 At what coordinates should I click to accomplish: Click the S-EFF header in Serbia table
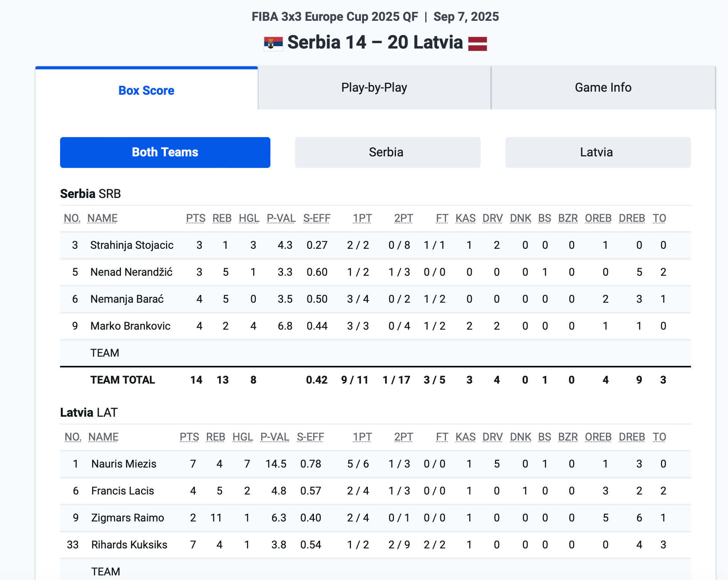(317, 218)
